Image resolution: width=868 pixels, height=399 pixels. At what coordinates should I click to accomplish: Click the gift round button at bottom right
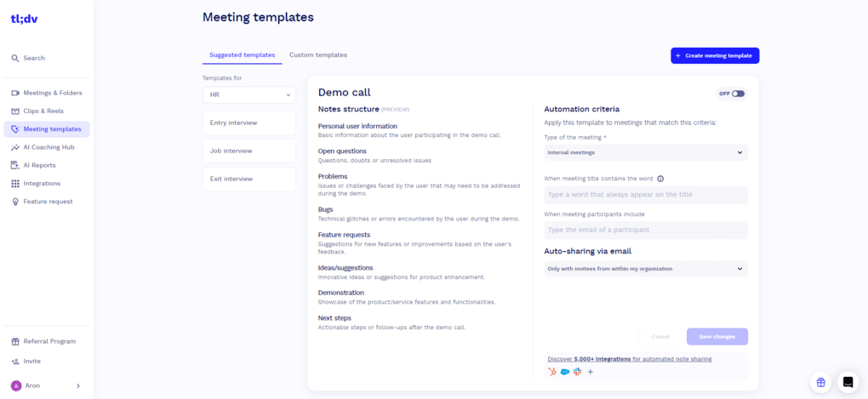pyautogui.click(x=821, y=382)
